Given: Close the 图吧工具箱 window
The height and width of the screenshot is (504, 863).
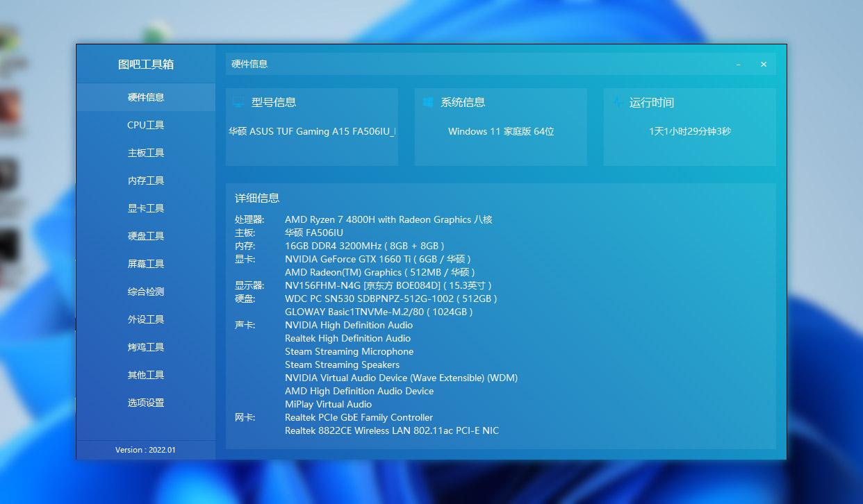Looking at the screenshot, I should pos(764,64).
